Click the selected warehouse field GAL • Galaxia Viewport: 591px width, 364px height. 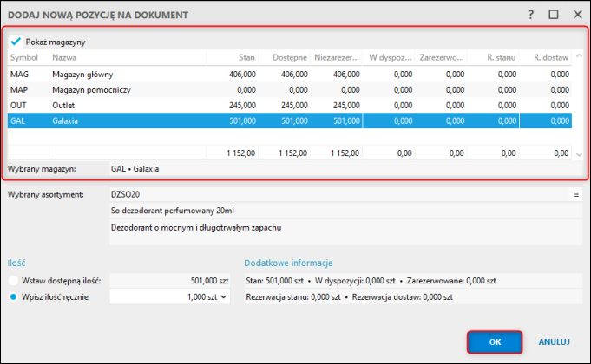coord(345,169)
